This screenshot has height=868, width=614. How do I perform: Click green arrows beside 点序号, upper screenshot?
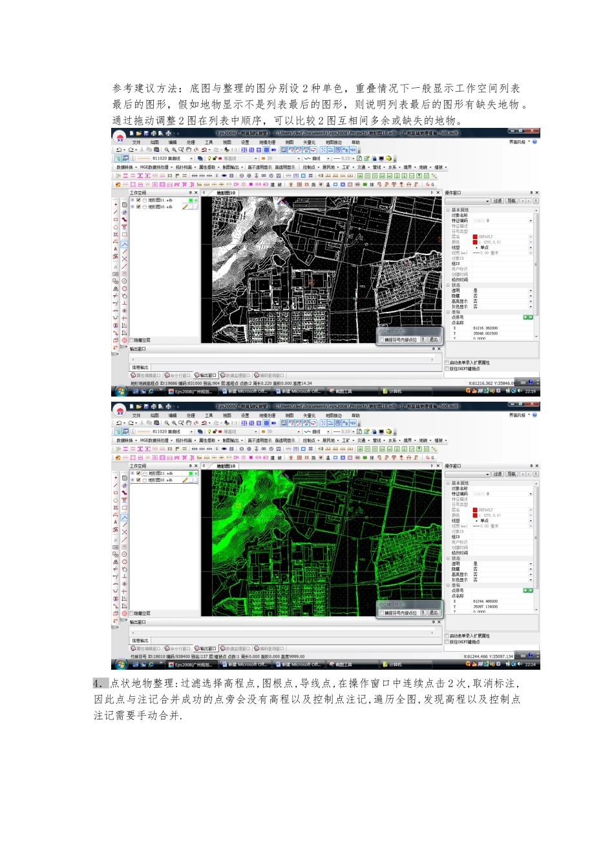pos(528,318)
